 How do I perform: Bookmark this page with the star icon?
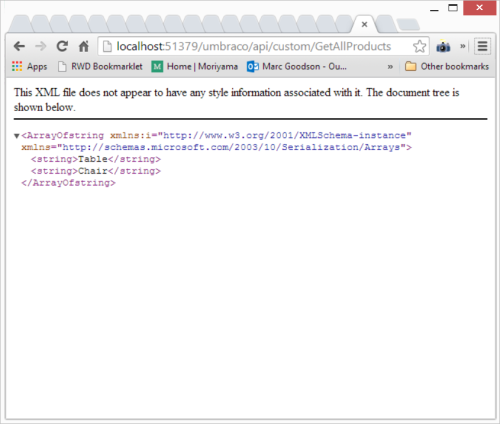coord(419,46)
